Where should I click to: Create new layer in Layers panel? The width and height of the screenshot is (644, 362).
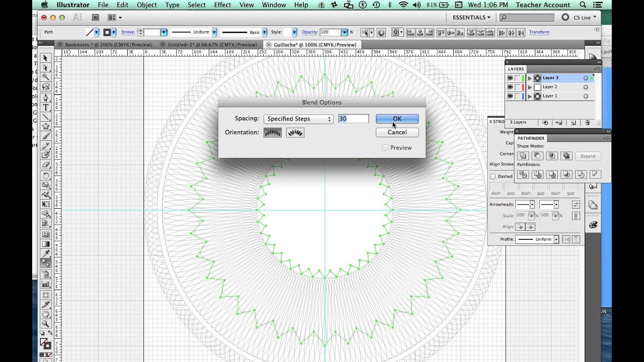tap(573, 123)
